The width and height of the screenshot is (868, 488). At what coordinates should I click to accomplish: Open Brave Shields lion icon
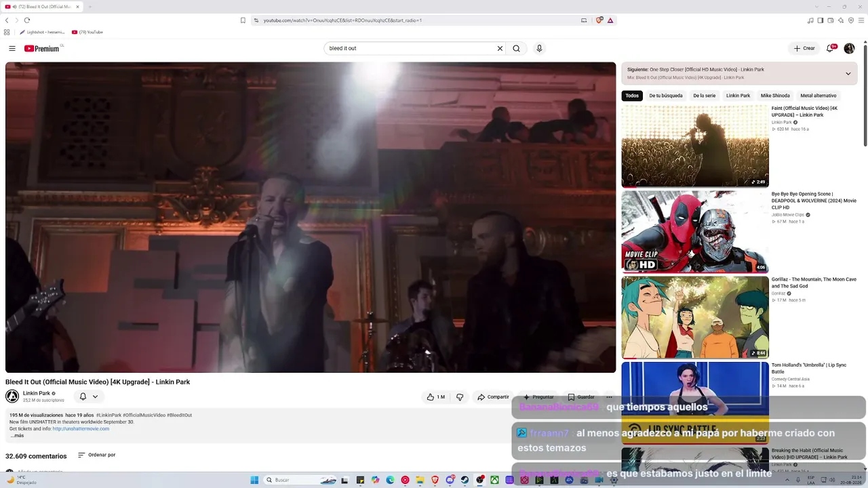[x=599, y=20]
